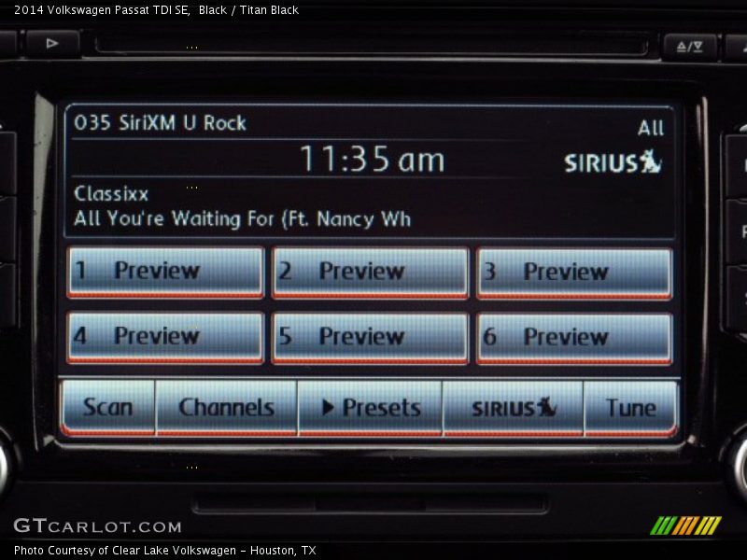Tap the SIRIUS band button in bottom bar
This screenshot has width=747, height=560.
[513, 409]
